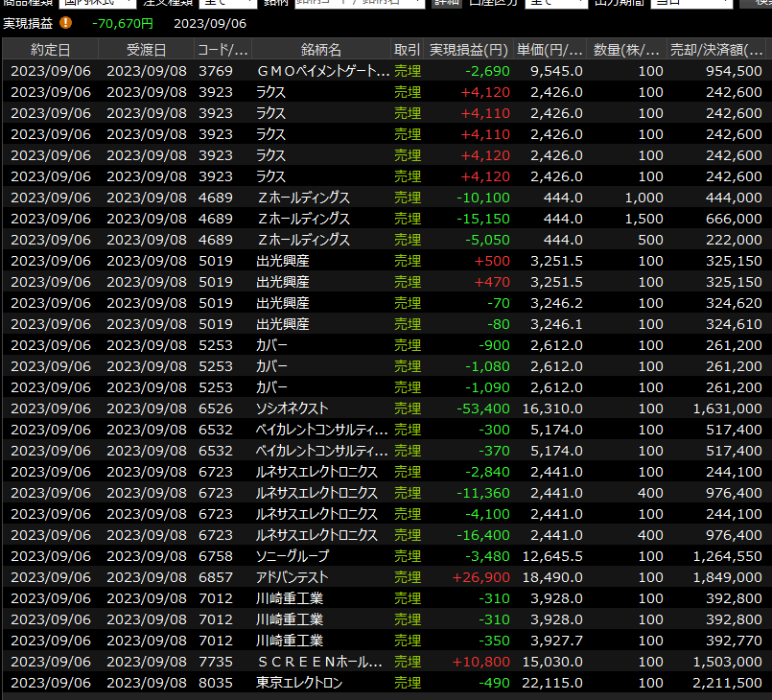Open the 商品種類 dropdown showing 国内株式
Screen dimensions: 772x700
pyautogui.click(x=96, y=3)
